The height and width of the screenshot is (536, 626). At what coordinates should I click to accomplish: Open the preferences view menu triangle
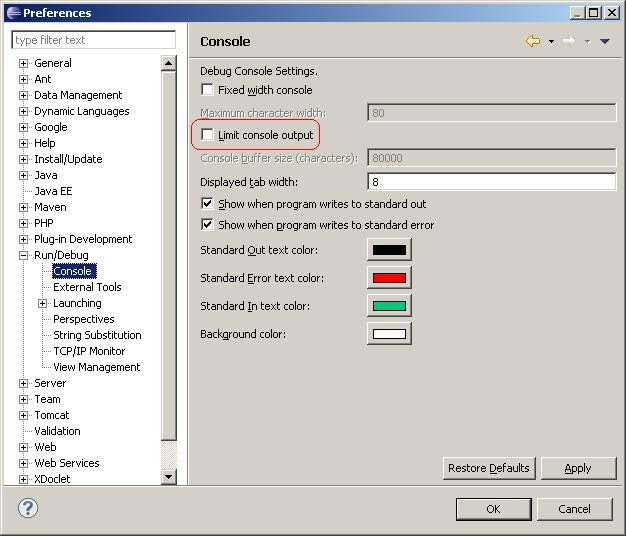604,41
